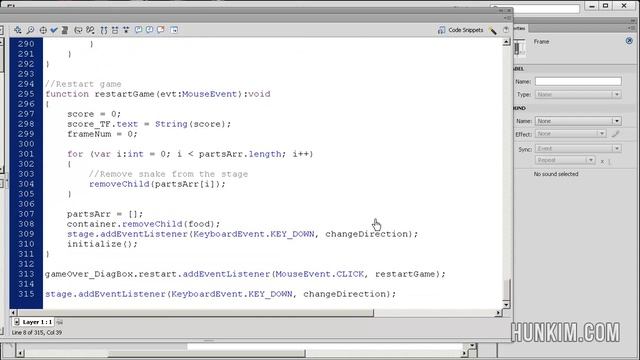This screenshot has width=640, height=360.
Task: Click on partsArr = []; line
Action: tap(105, 214)
